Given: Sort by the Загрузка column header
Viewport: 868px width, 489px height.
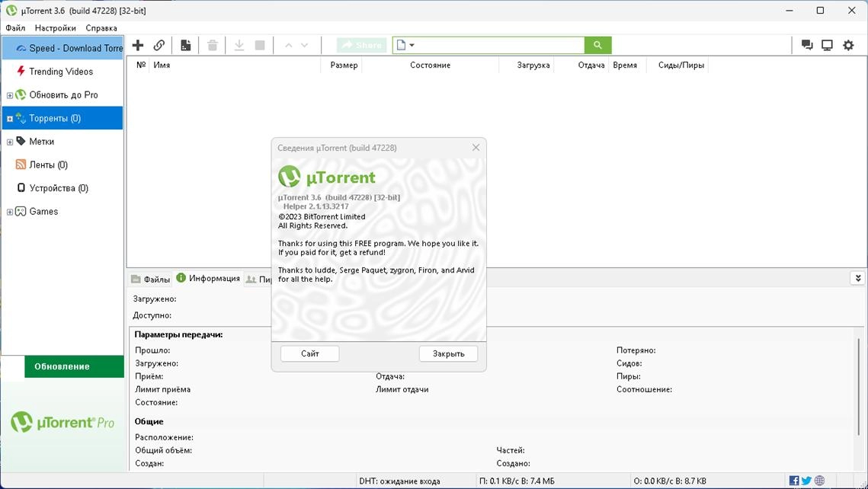Looking at the screenshot, I should (533, 66).
